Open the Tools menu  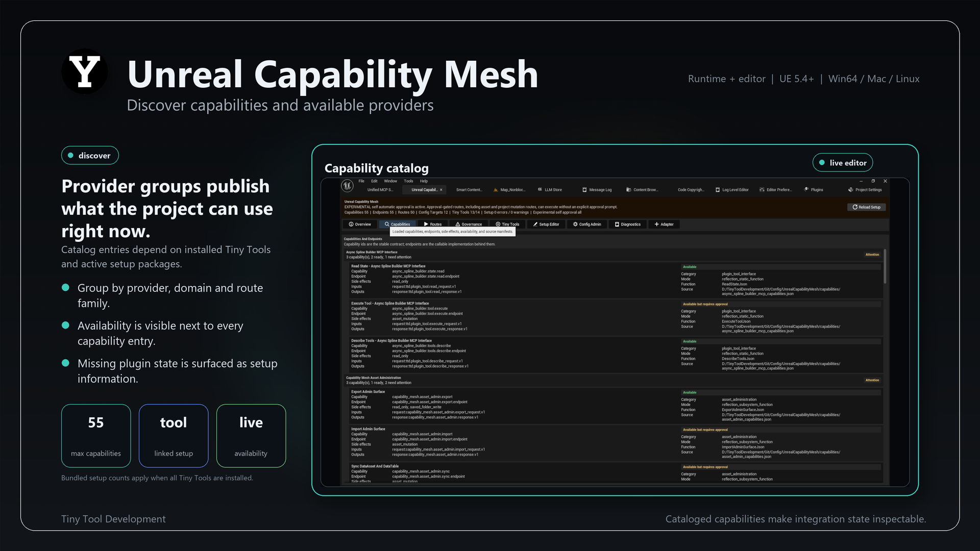point(408,181)
